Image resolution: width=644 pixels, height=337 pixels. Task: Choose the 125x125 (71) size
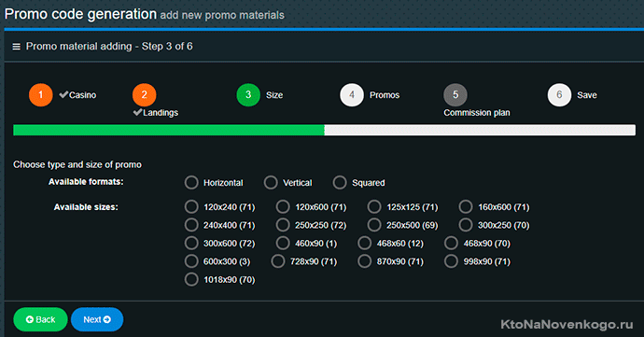[x=374, y=206]
